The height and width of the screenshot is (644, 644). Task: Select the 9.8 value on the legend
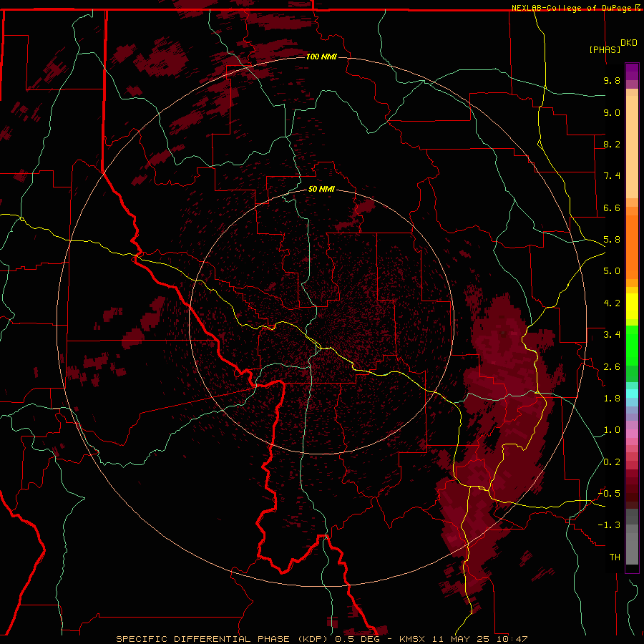tap(612, 80)
